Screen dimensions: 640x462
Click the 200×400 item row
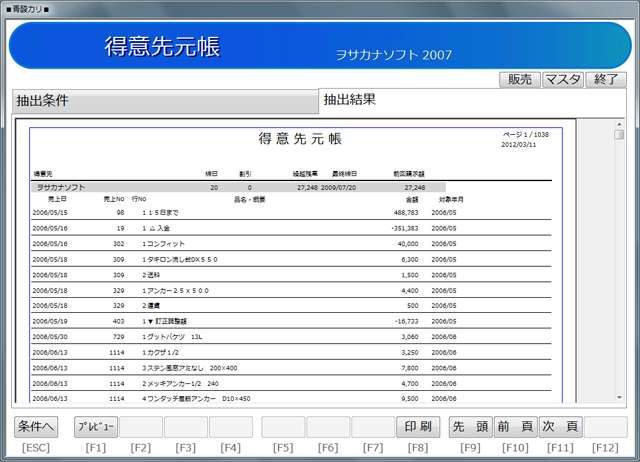(x=291, y=368)
